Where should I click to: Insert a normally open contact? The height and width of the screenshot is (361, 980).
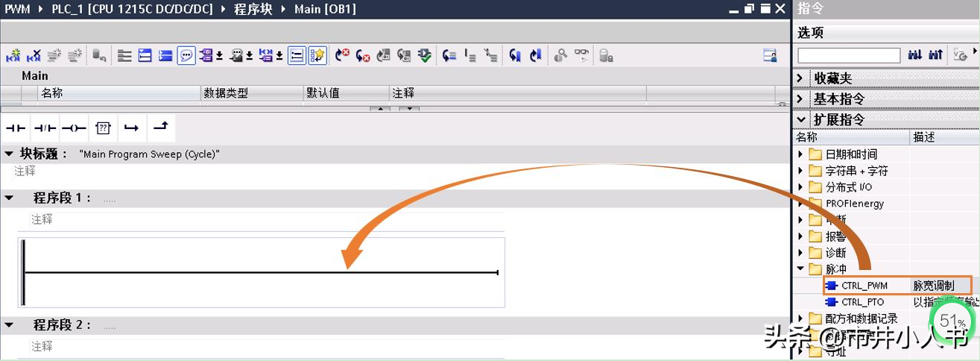pos(16,128)
